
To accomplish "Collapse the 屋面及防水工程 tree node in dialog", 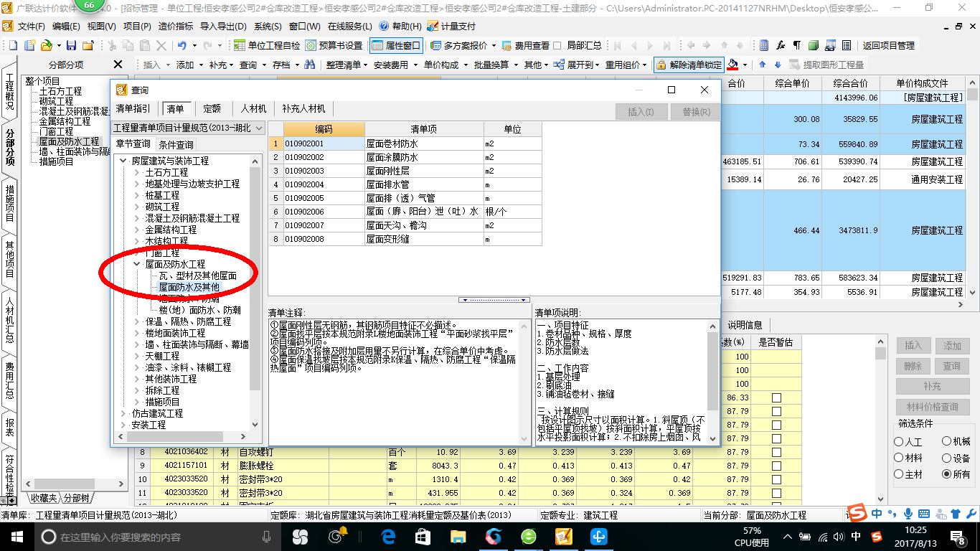I will (137, 264).
